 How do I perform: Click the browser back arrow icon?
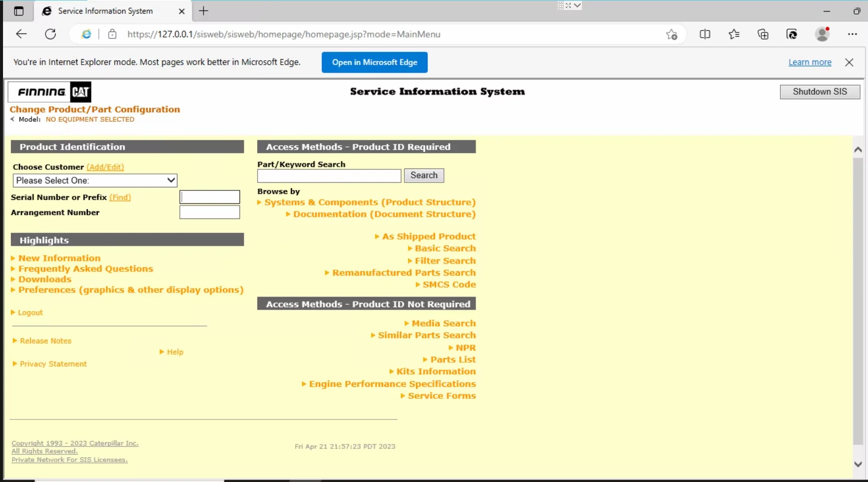(21, 34)
